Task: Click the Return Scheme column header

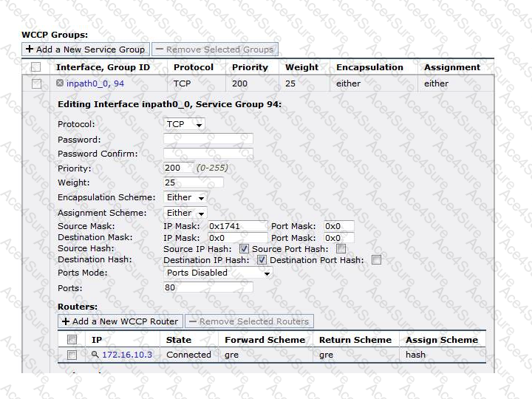Action: [355, 340]
